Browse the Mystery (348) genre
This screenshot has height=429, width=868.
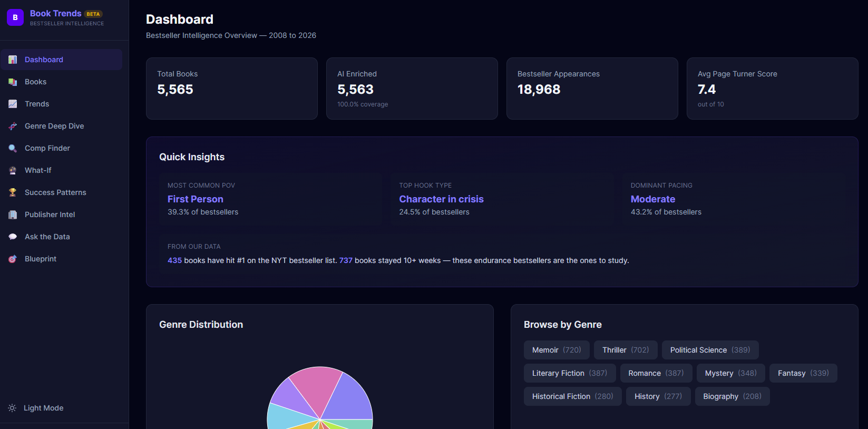tap(731, 373)
